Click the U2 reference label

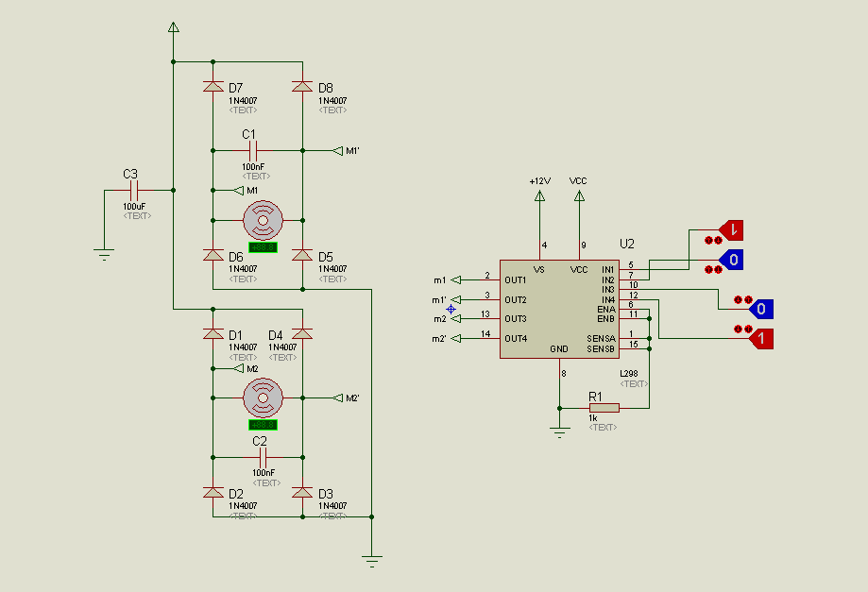tap(628, 244)
